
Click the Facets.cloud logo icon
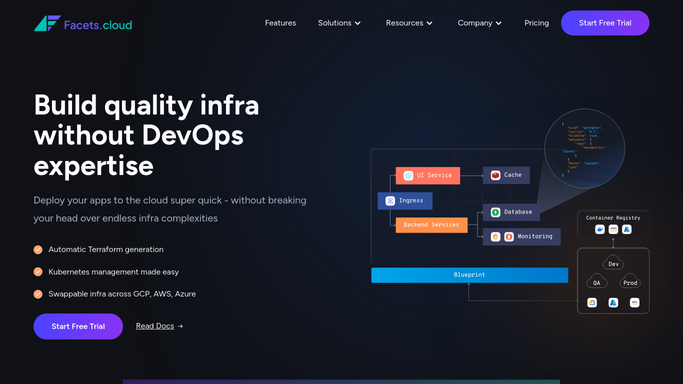pos(47,23)
